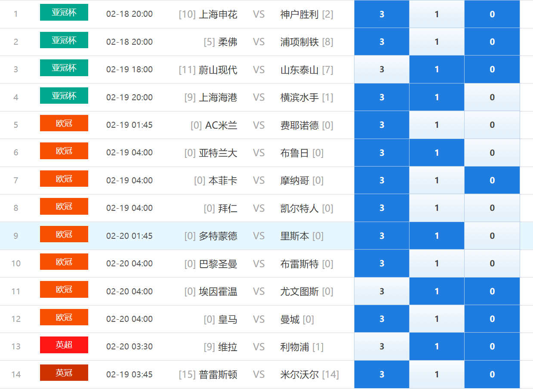Toggle option 0 for 维拉 vs 利物浦
The width and height of the screenshot is (533, 392).
coord(492,346)
